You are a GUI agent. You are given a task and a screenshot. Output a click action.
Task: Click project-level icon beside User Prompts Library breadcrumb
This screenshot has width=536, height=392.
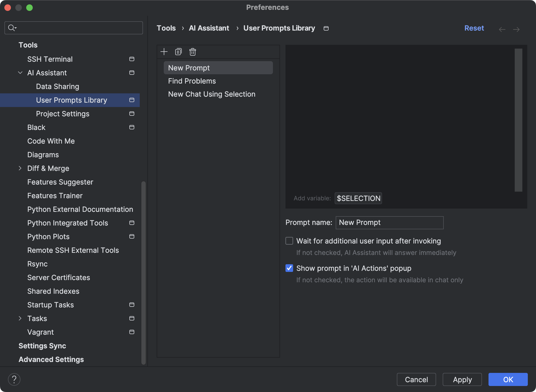[326, 28]
